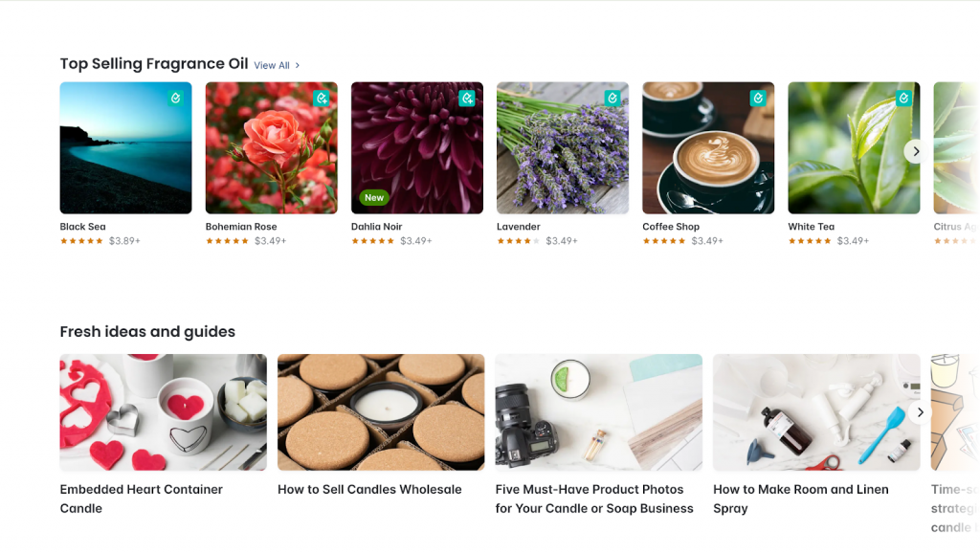Viewport: 980px width, 553px height.
Task: Click the teal badge on Coffee Shop image
Action: coord(758,98)
